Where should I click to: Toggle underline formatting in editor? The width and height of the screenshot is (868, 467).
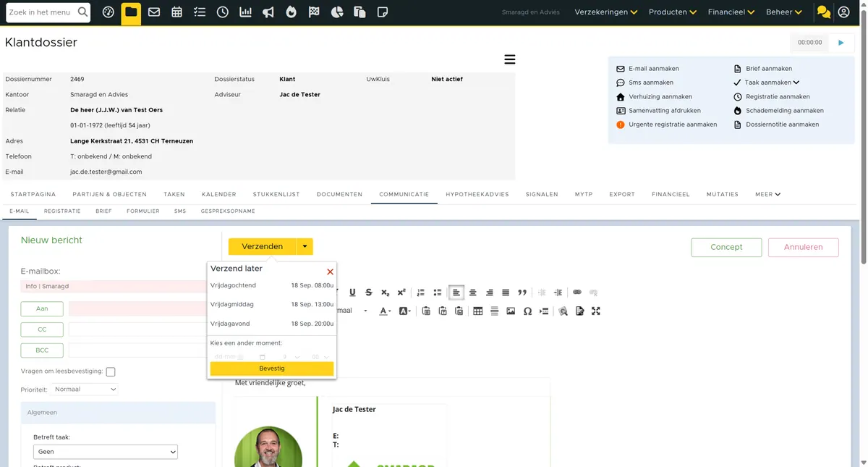(x=353, y=293)
